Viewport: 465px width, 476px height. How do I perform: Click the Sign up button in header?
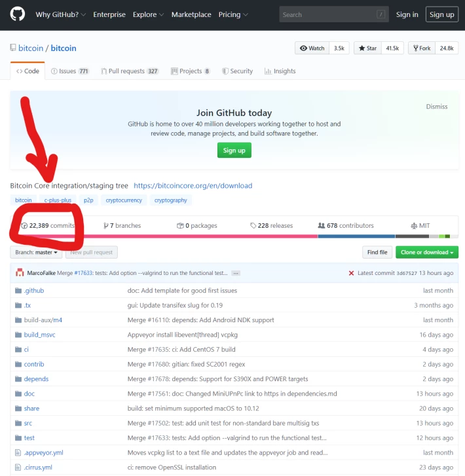tap(442, 14)
